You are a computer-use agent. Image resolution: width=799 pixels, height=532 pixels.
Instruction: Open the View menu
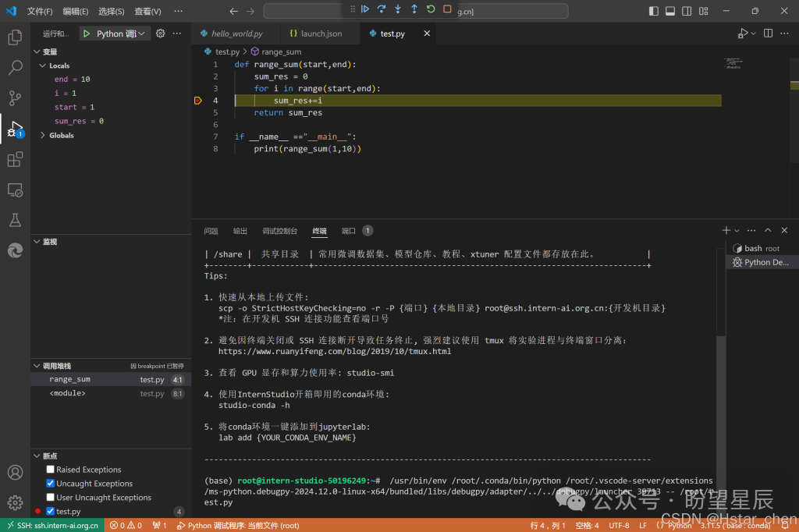pos(147,11)
